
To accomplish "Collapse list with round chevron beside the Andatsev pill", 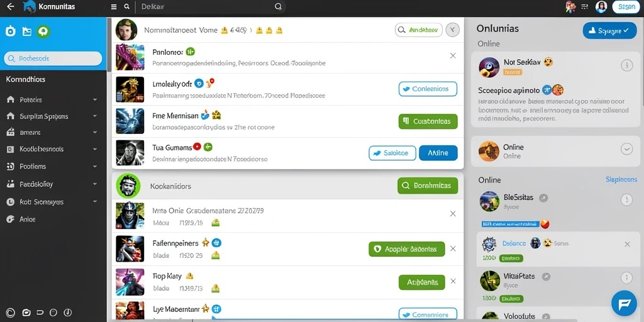I will 453,30.
